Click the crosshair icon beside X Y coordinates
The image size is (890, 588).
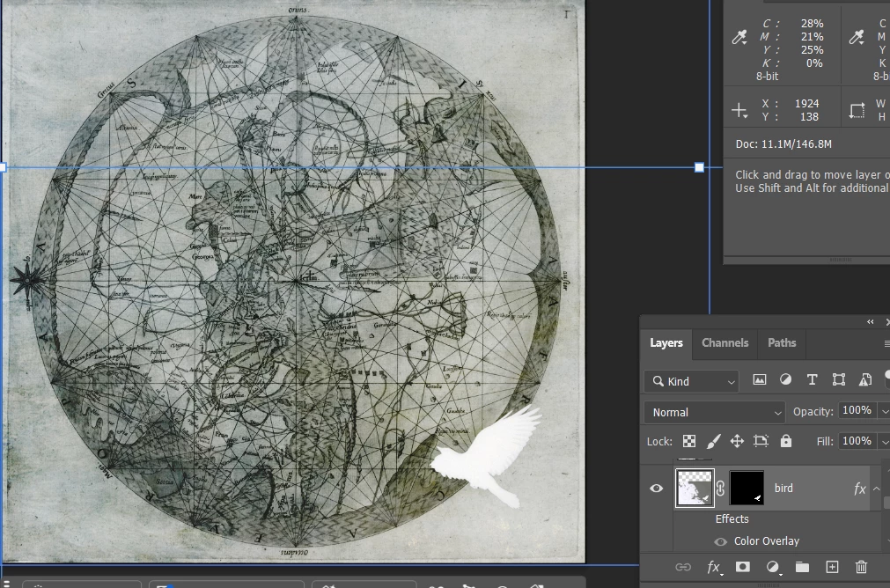pos(739,110)
